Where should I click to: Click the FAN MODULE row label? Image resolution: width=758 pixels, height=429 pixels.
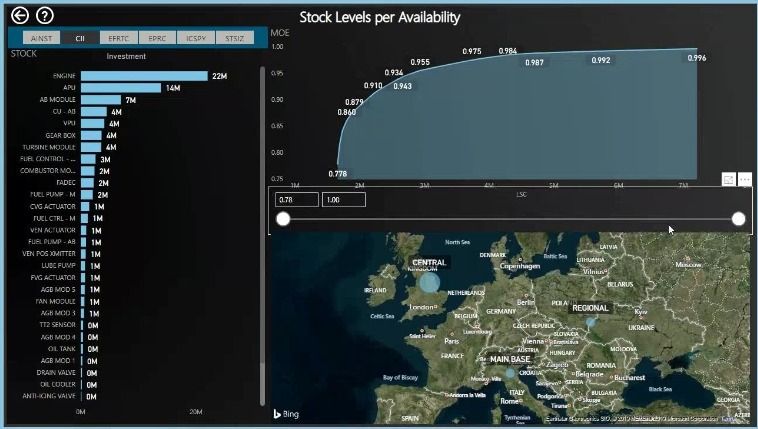click(x=56, y=301)
